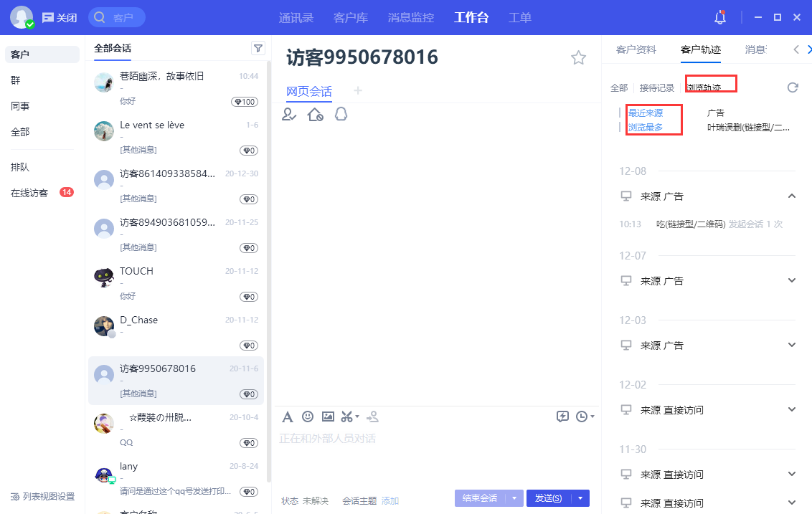Screen dimensions: 812x514
Task: Open conversation 访客861409338584...
Action: pyautogui.click(x=176, y=185)
